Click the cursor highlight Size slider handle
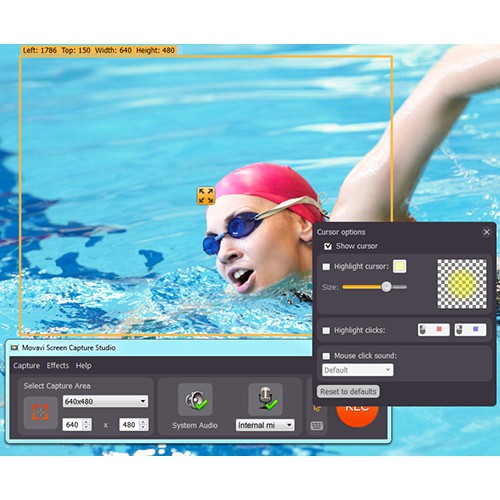This screenshot has width=500, height=500. 386,287
